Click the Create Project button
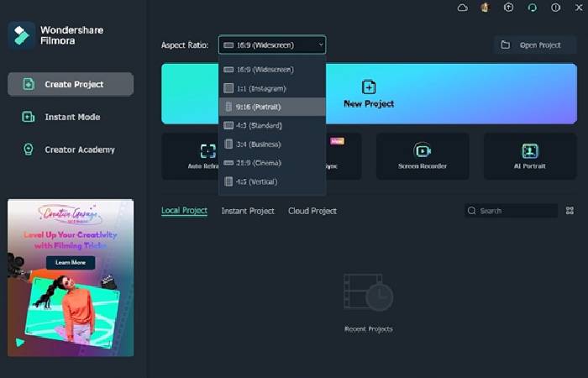Screen dimensions: 588x378 pos(71,84)
